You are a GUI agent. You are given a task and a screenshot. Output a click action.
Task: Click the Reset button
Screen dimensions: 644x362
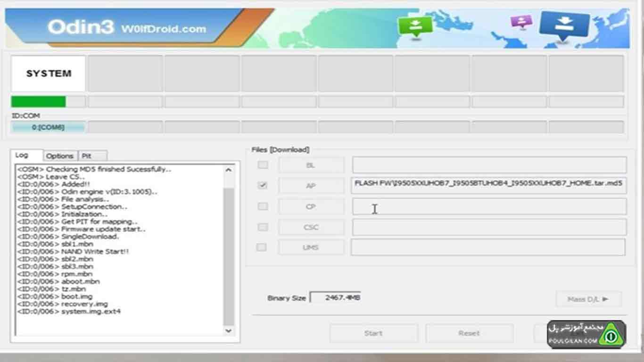[x=469, y=333]
